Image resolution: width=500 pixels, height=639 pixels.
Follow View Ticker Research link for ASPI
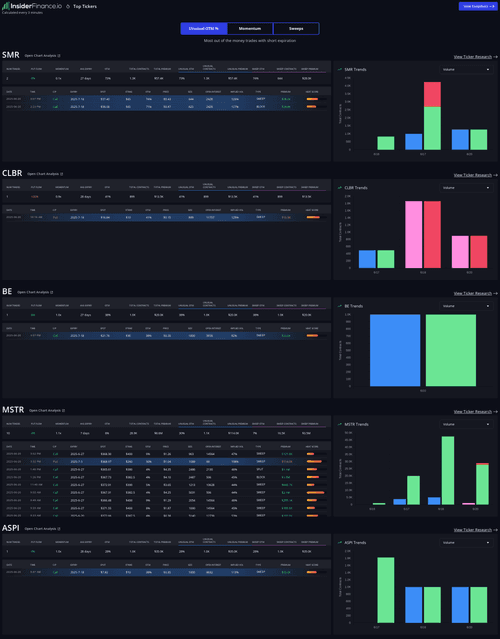point(473,529)
